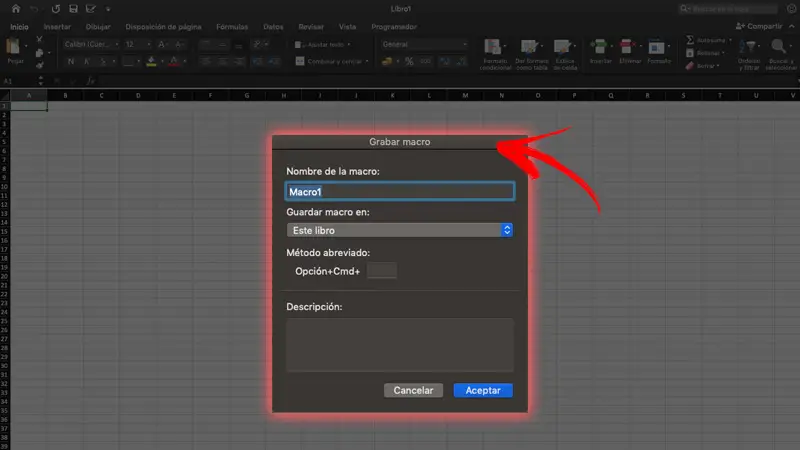Click the thousands separator 000 icon
This screenshot has height=450, width=800.
(x=425, y=62)
